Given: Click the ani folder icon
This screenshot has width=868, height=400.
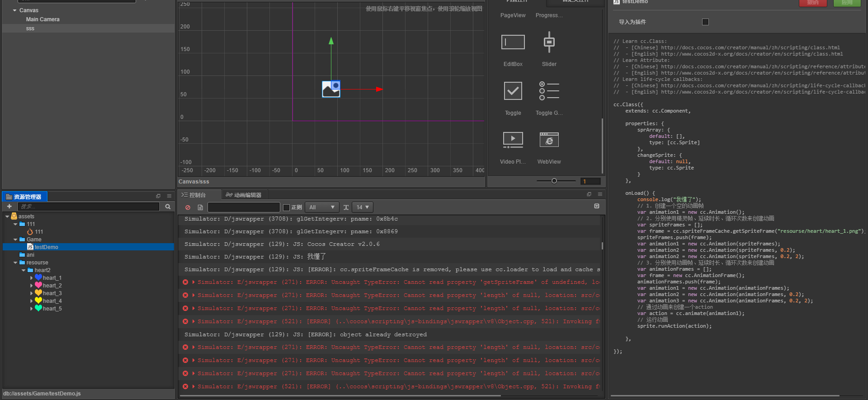Looking at the screenshot, I should click(22, 255).
